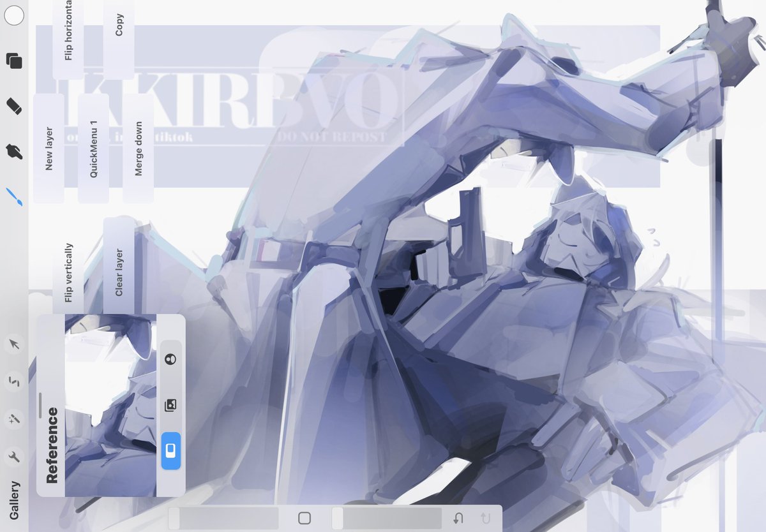The width and height of the screenshot is (766, 532).
Task: Select Face mode in Reference panel
Action: [x=170, y=360]
